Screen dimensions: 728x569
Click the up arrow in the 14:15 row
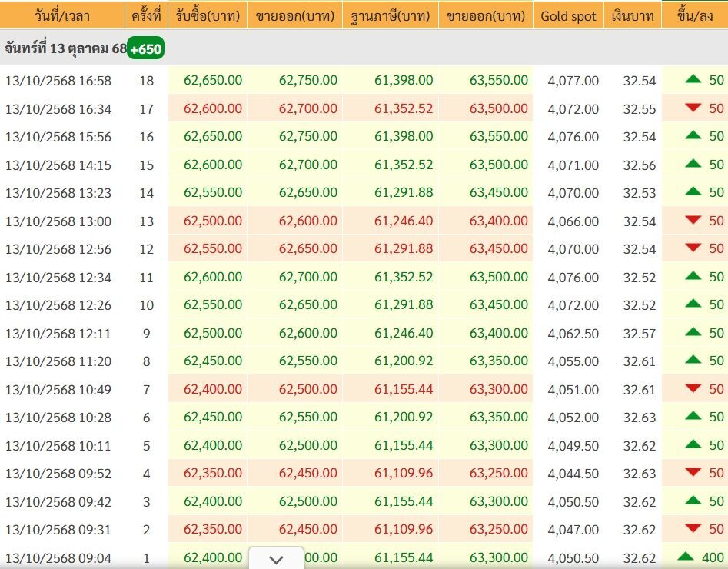(693, 164)
